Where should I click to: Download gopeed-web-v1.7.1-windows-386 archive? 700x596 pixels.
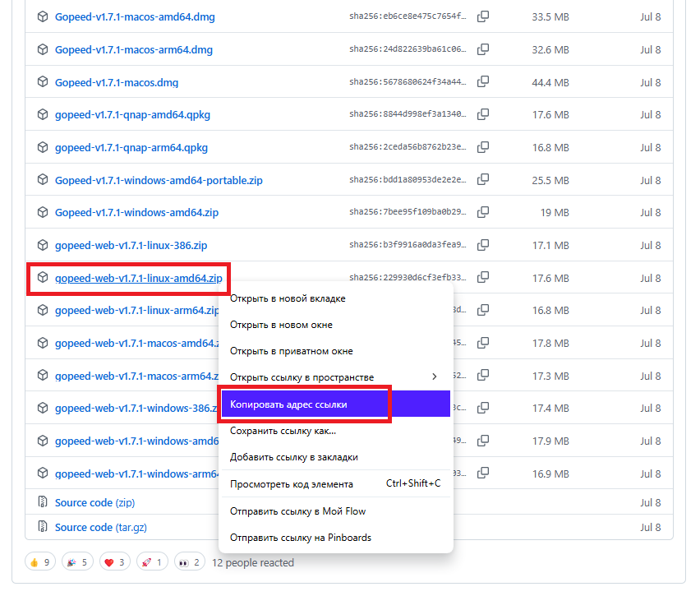[x=136, y=409]
